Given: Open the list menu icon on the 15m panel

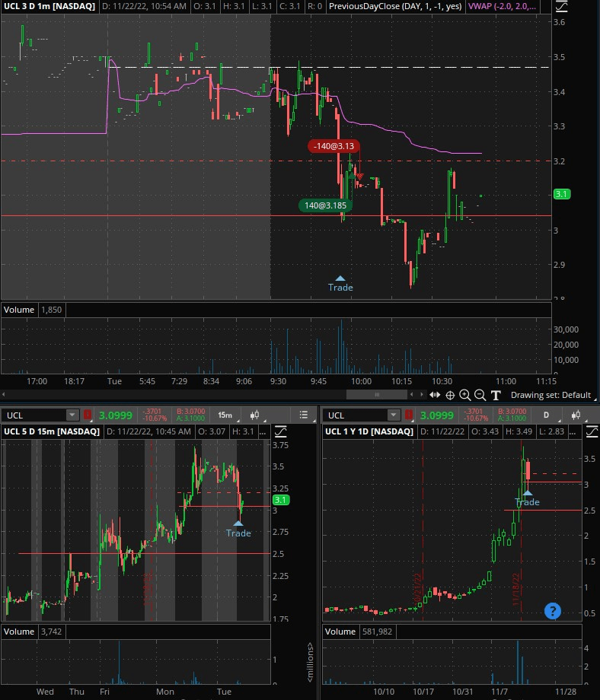Looking at the screenshot, I should (x=304, y=415).
